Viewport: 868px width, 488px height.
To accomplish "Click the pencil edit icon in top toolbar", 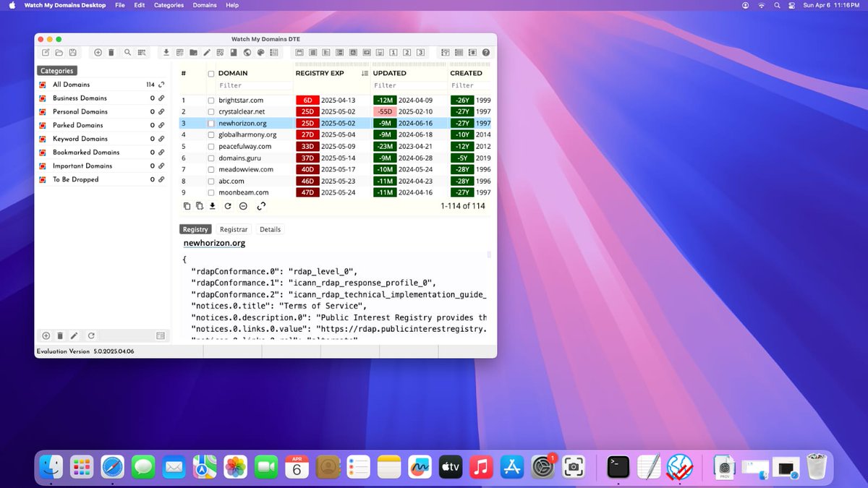I will tap(207, 53).
